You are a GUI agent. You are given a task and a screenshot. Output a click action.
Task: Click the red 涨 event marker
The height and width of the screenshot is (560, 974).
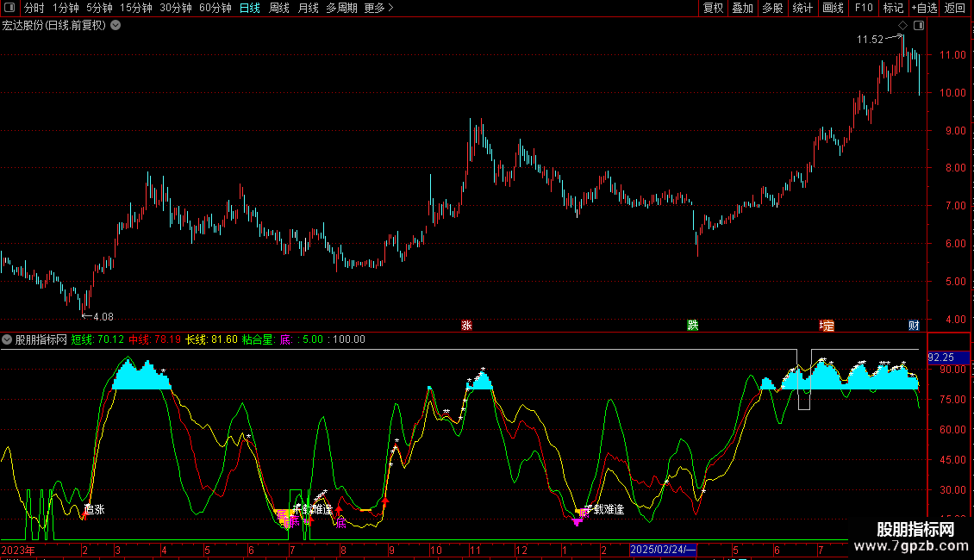coord(466,325)
